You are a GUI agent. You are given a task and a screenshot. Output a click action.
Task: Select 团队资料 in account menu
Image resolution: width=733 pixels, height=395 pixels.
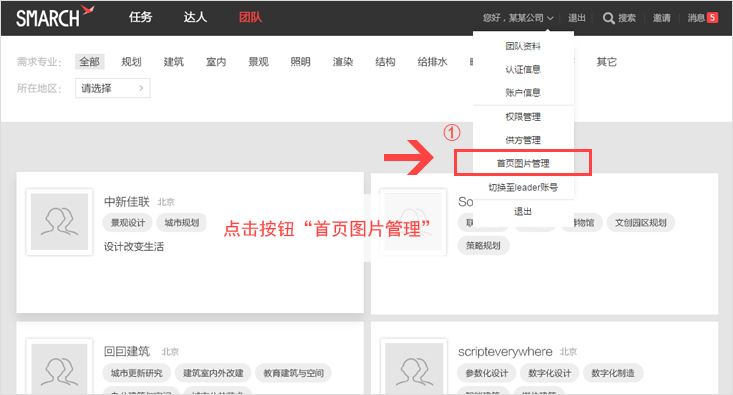coord(523,46)
